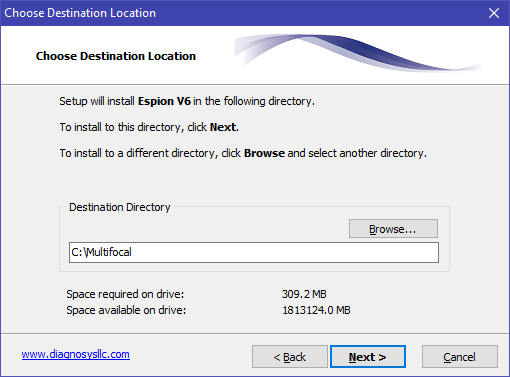Click the blue swoosh banner graphic

pyautogui.click(x=358, y=52)
